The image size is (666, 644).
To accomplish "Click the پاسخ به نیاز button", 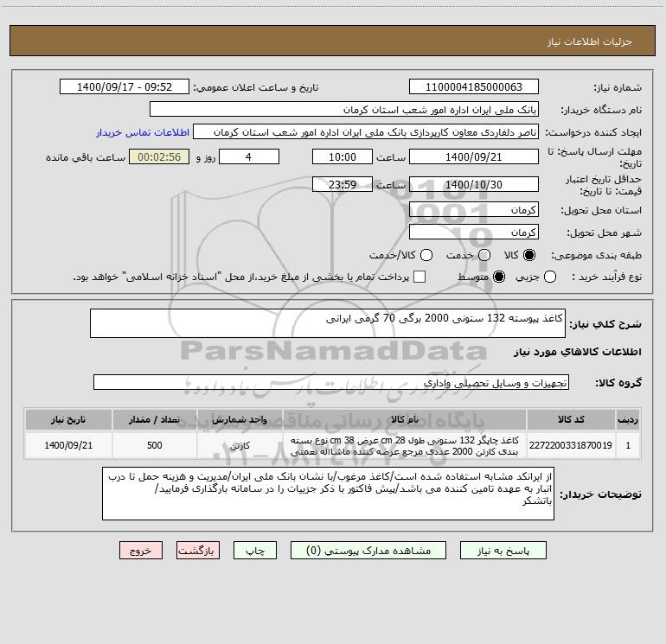I will [x=503, y=550].
